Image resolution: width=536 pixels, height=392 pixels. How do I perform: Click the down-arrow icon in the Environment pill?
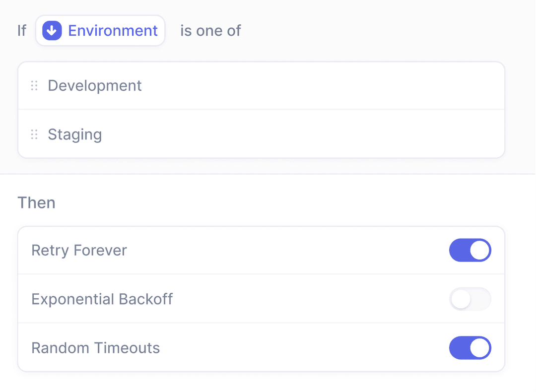(x=52, y=31)
